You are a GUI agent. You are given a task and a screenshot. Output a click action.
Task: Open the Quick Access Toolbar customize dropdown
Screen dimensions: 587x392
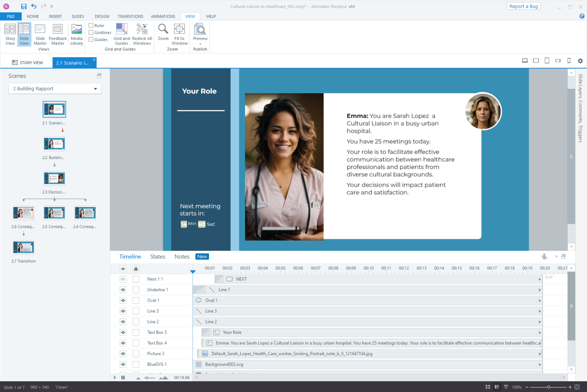pyautogui.click(x=52, y=7)
